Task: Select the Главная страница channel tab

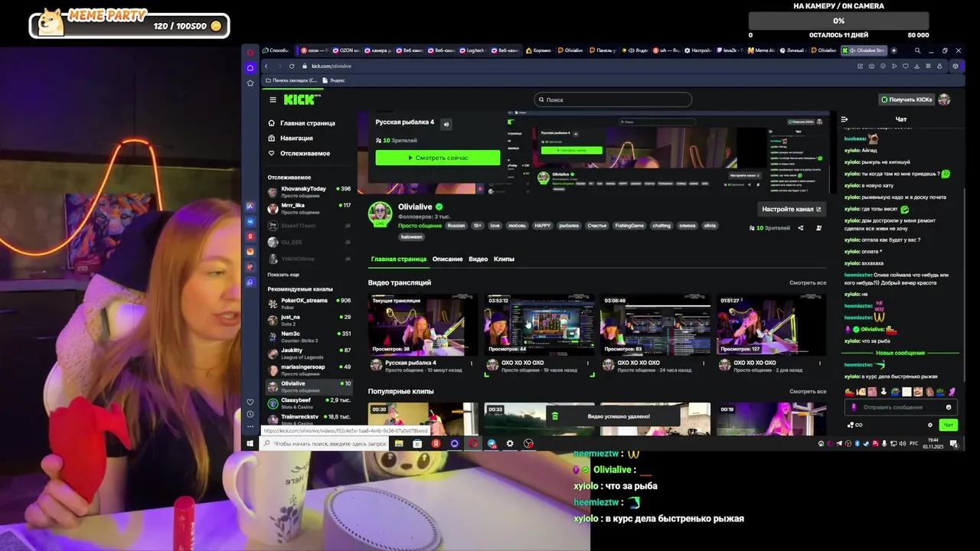Action: coord(398,259)
